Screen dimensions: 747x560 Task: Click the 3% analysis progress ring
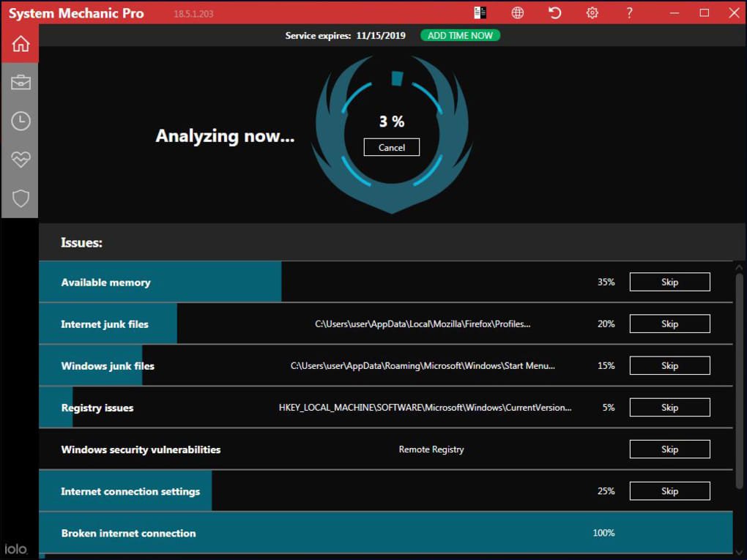(x=391, y=122)
